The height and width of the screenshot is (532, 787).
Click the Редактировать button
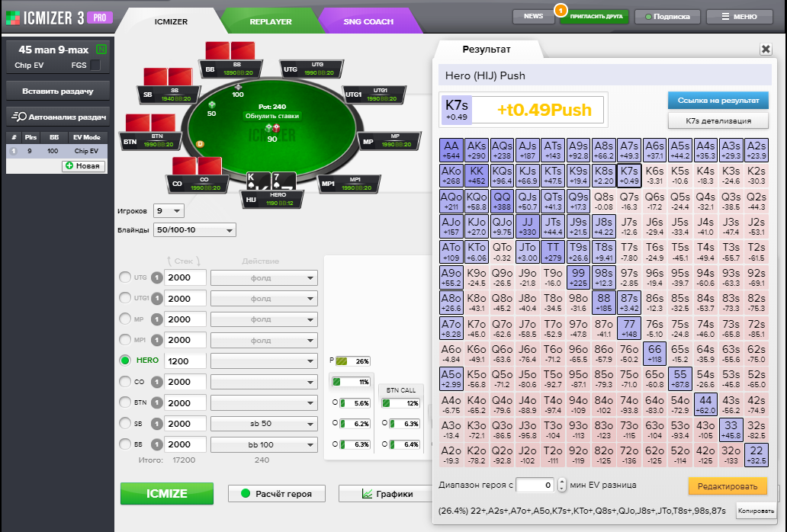(x=728, y=486)
